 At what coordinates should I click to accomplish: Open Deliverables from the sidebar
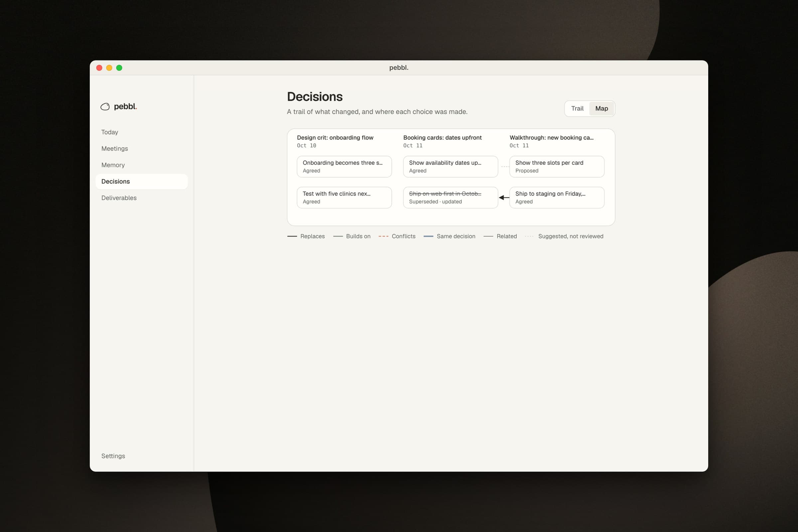click(x=142, y=198)
